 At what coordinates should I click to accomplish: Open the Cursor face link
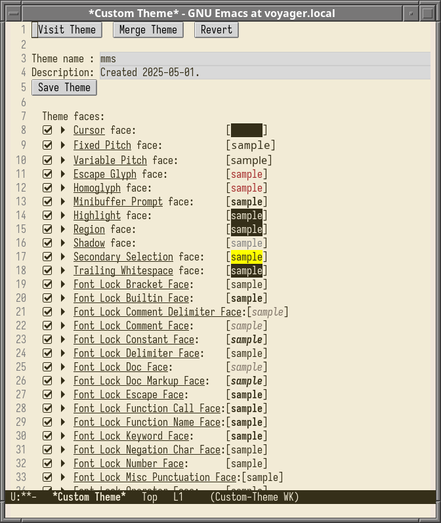point(89,130)
